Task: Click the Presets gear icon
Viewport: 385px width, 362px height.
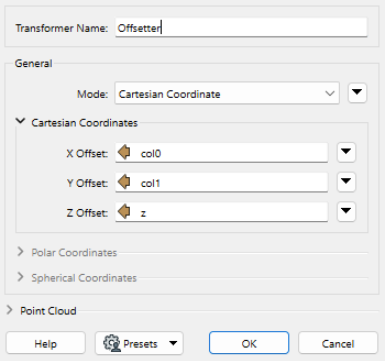Action: pyautogui.click(x=112, y=343)
